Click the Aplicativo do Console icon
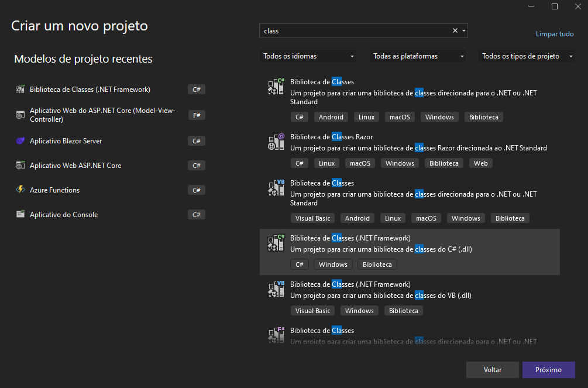The height and width of the screenshot is (388, 588). [20, 214]
